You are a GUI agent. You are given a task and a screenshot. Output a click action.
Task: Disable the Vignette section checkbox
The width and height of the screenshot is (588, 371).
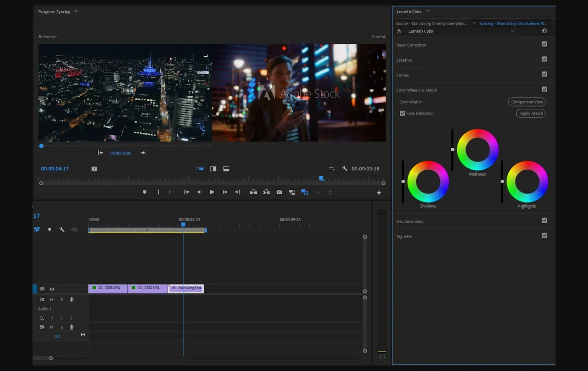[545, 236]
